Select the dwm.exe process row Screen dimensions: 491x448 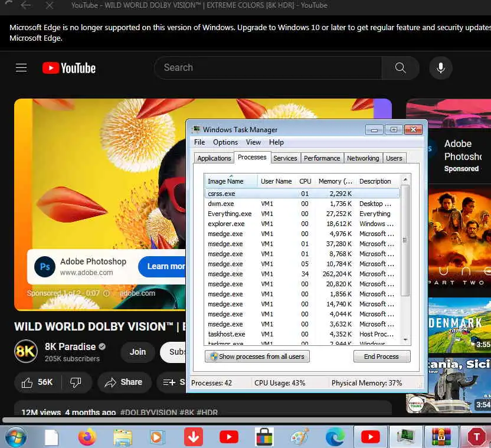pyautogui.click(x=302, y=204)
